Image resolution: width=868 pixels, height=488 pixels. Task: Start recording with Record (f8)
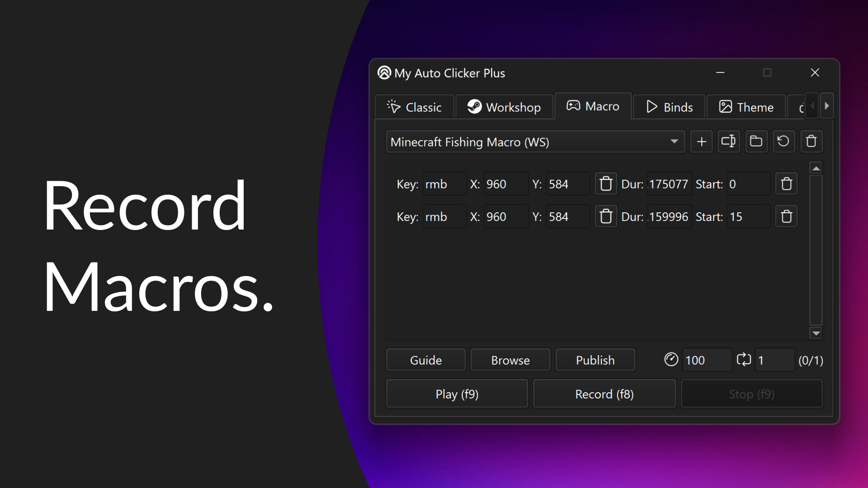(x=604, y=394)
